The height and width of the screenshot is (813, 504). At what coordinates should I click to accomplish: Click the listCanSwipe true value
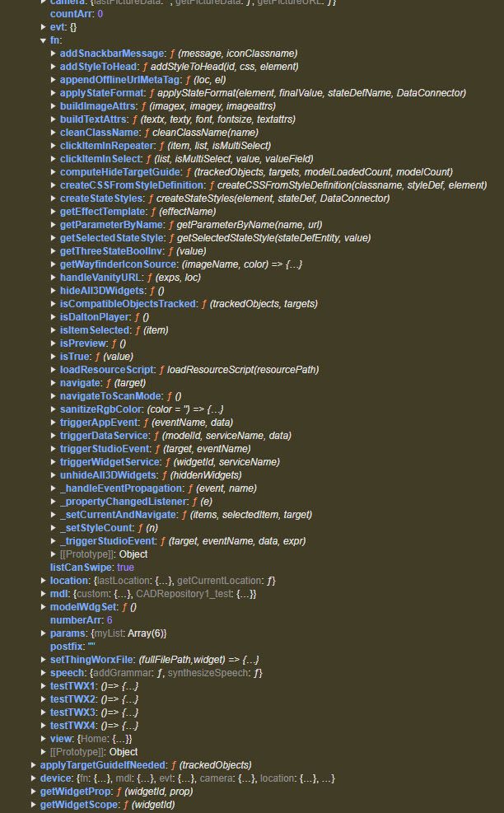pyautogui.click(x=125, y=568)
